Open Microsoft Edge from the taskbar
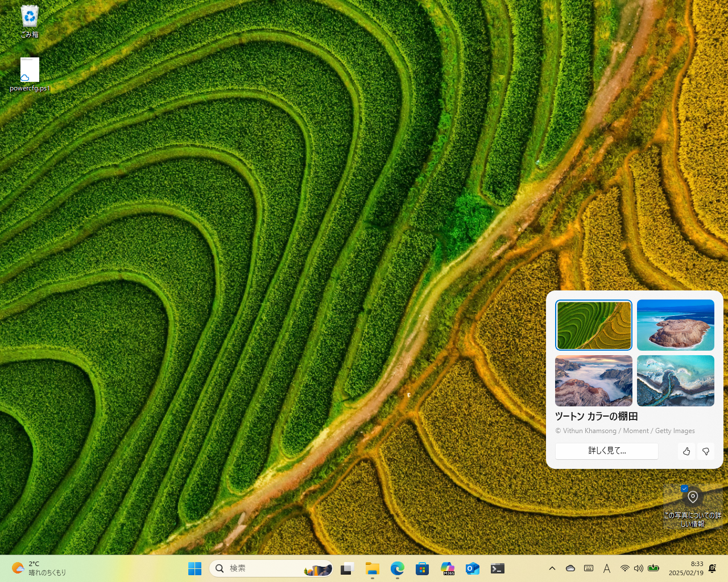The image size is (728, 582). pyautogui.click(x=398, y=568)
